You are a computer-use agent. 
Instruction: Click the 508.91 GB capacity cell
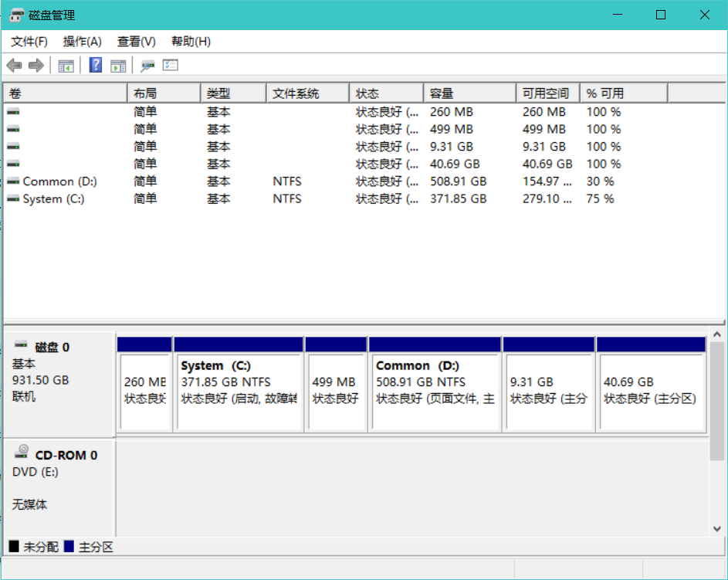(x=459, y=181)
